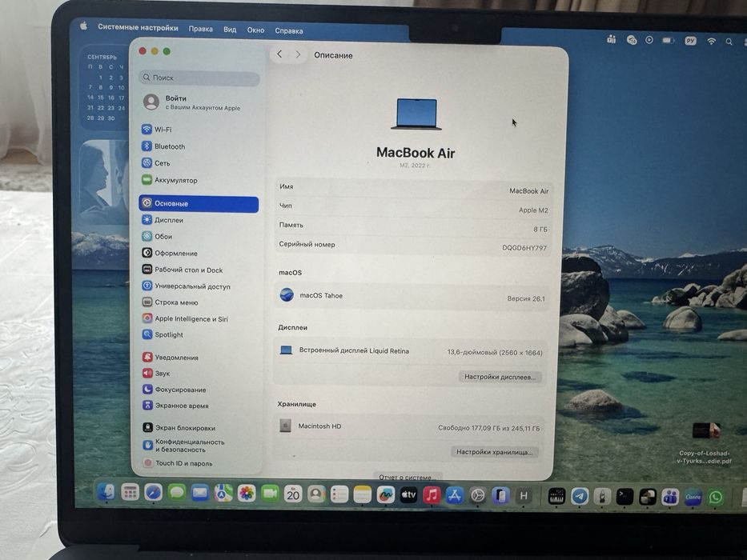This screenshot has height=560, width=747.
Task: Click the Память 8 ГБ row
Action: click(x=413, y=226)
